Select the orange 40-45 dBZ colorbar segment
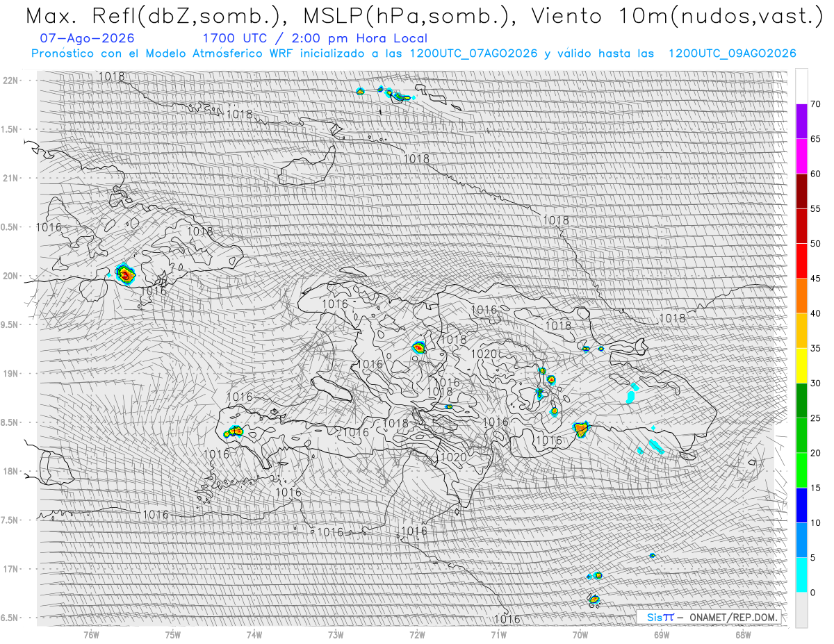The height and width of the screenshot is (644, 834). 801,296
